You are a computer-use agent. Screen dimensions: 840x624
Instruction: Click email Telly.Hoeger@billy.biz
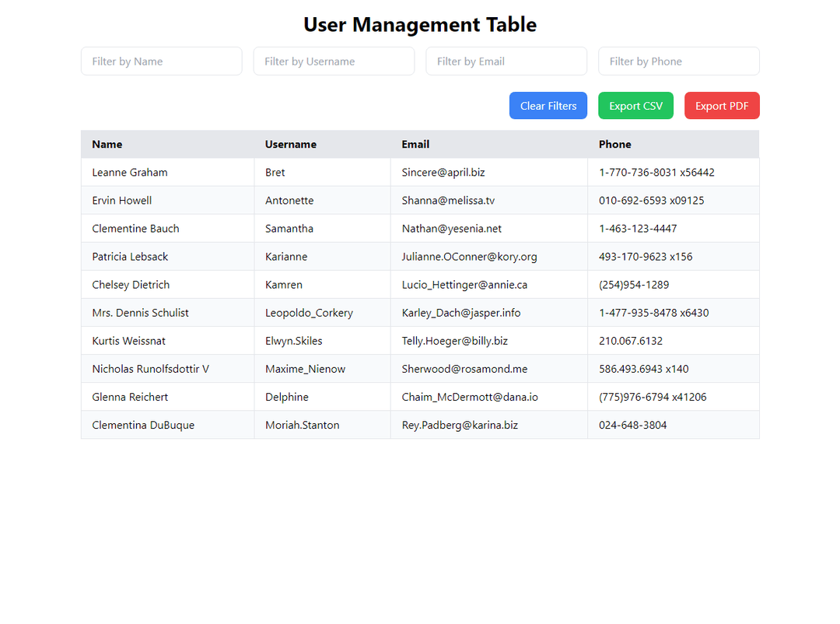454,341
